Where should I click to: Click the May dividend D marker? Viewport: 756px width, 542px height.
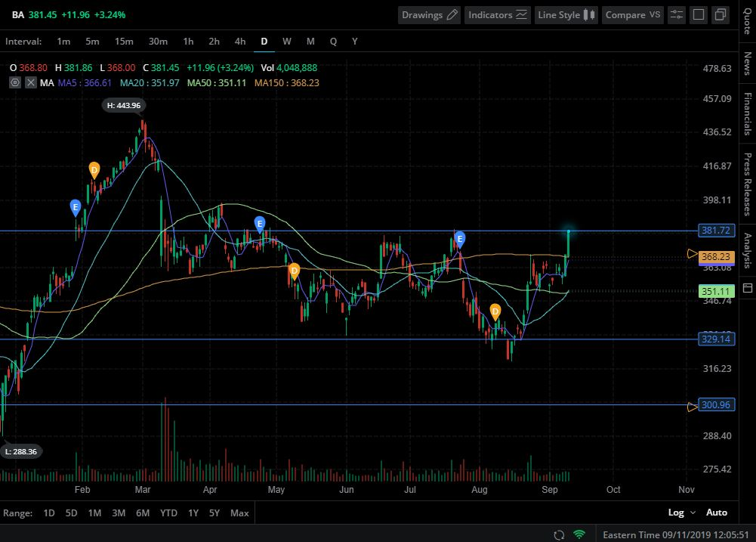(x=294, y=271)
